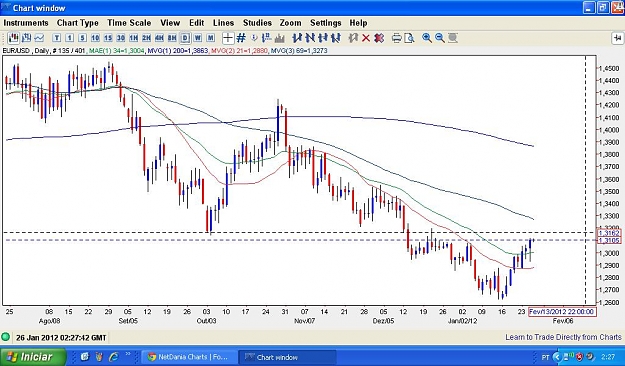This screenshot has height=366, width=625.
Task: Click the 1,3105 price marker on axis
Action: 609,240
